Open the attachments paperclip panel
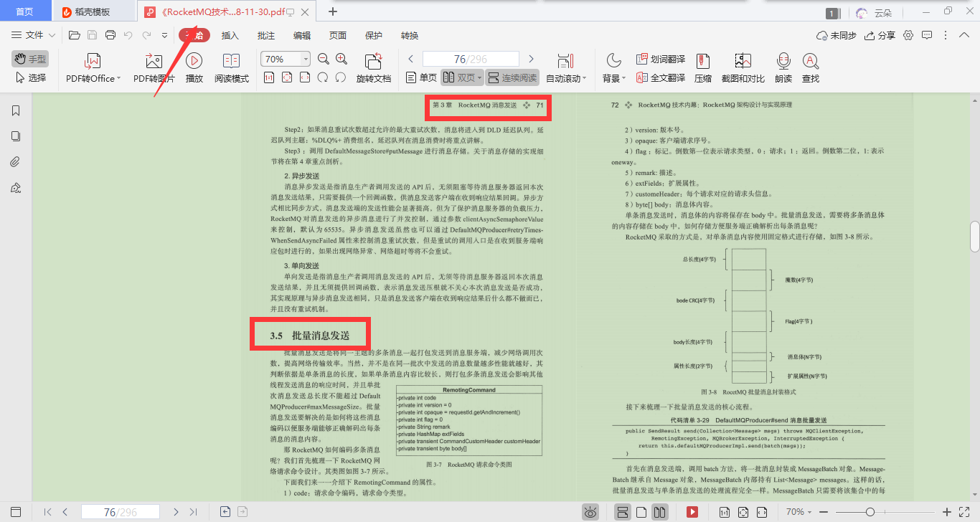Image resolution: width=980 pixels, height=522 pixels. point(16,162)
